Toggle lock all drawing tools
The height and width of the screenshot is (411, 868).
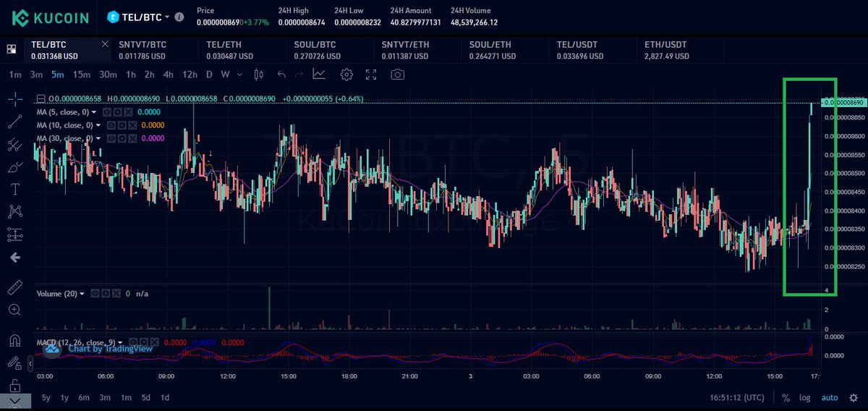click(14, 385)
